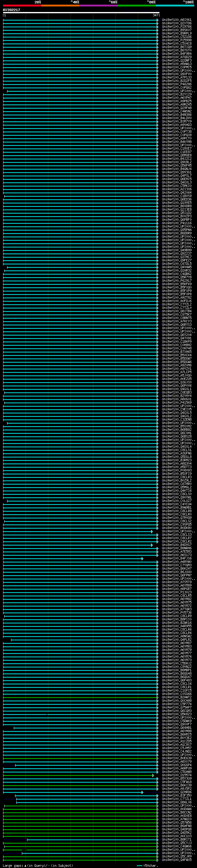Select the UniRef100_A4R955 label
This screenshot has height=868, width=197.
pos(176,626)
